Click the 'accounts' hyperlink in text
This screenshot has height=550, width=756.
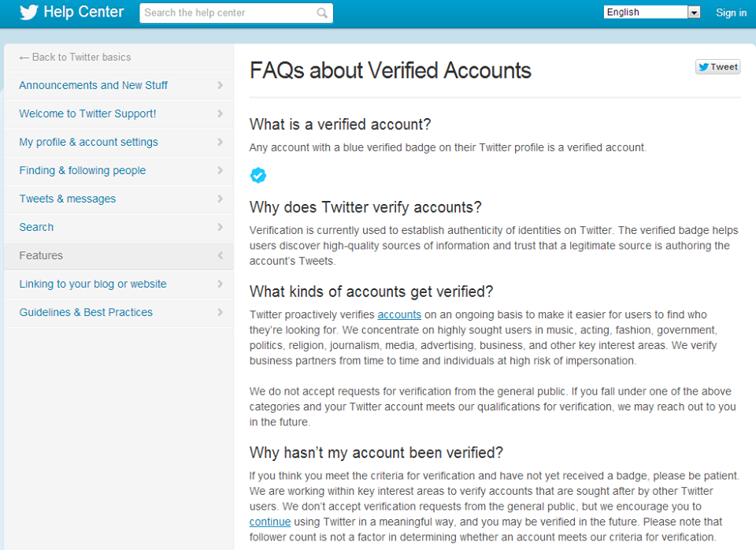coord(399,315)
